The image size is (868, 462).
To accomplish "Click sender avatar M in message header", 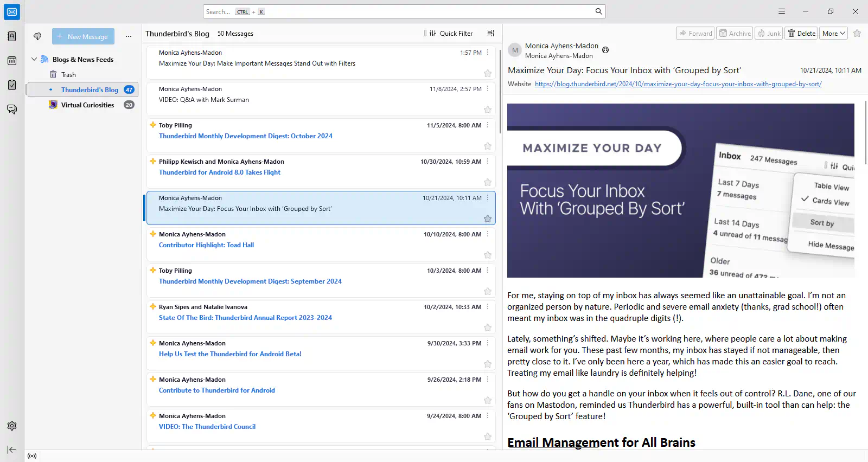I will [x=515, y=50].
